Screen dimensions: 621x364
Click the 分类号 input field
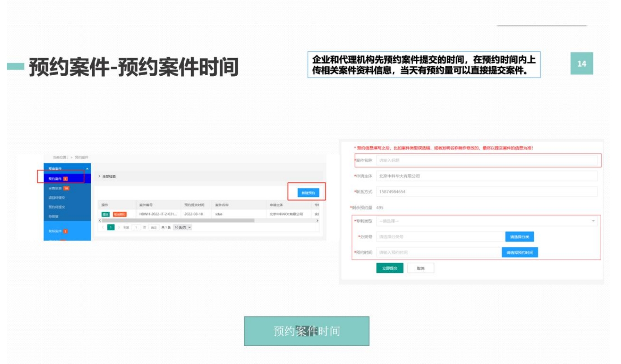pos(441,237)
